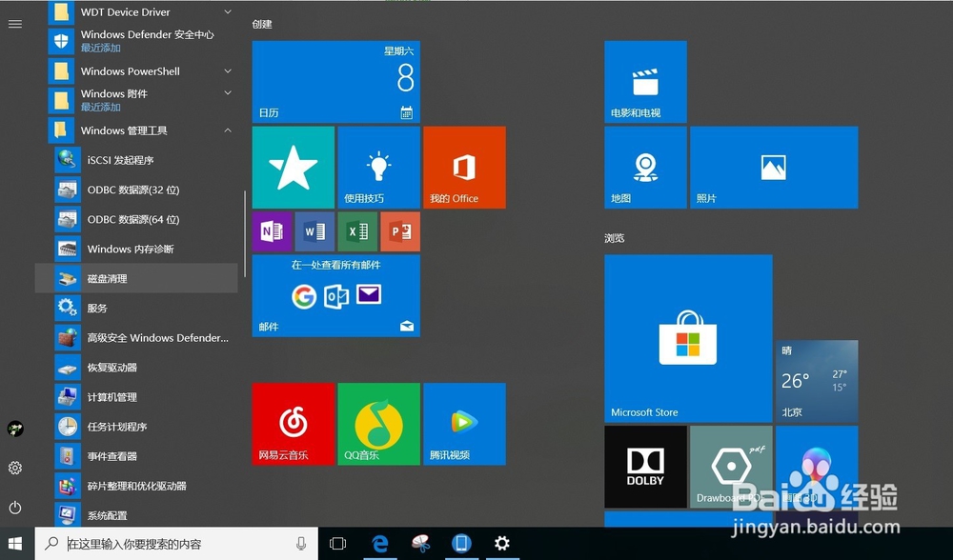Open Windows 内存诊断

pos(141,249)
